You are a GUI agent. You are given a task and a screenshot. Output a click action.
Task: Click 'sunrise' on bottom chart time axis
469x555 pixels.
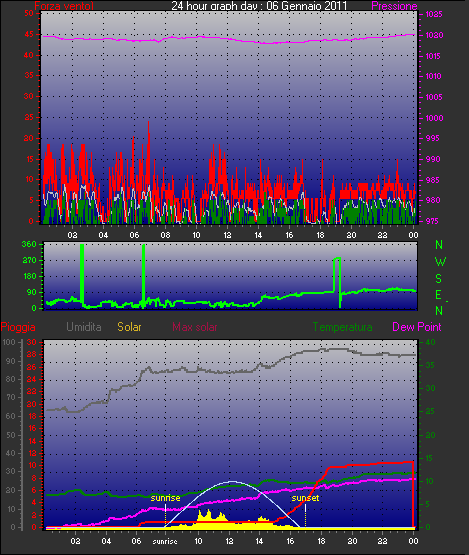165,542
